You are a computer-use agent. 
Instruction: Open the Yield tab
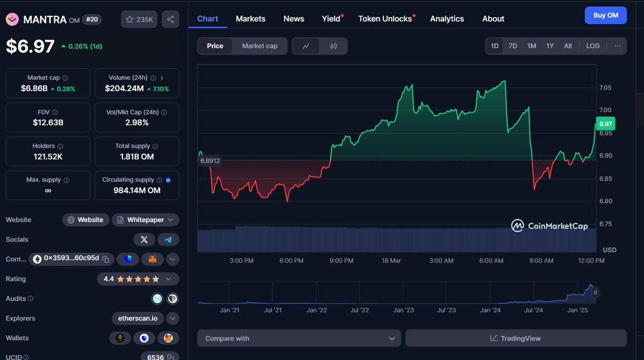click(331, 19)
